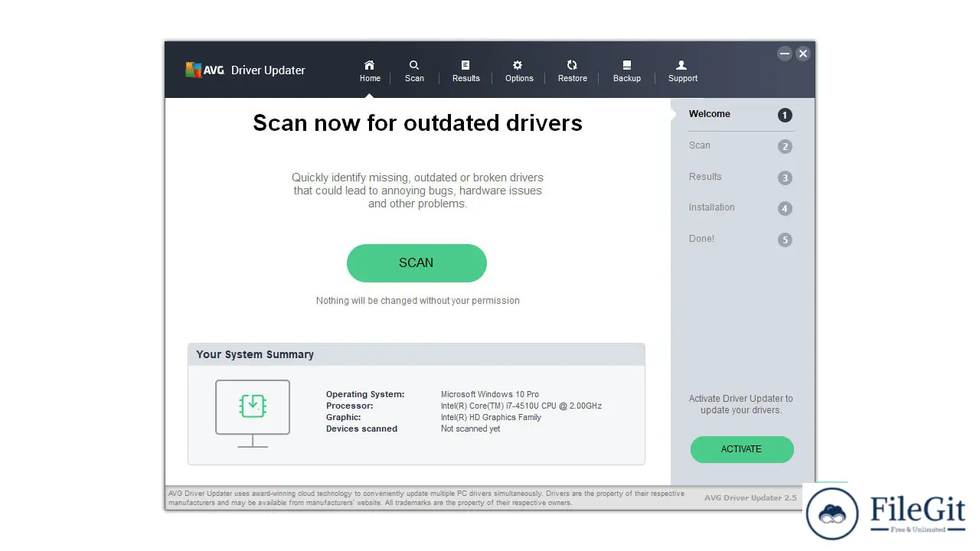Click the Intel Core i7-4510U CPU value
This screenshot has height=551, width=980.
(x=521, y=406)
